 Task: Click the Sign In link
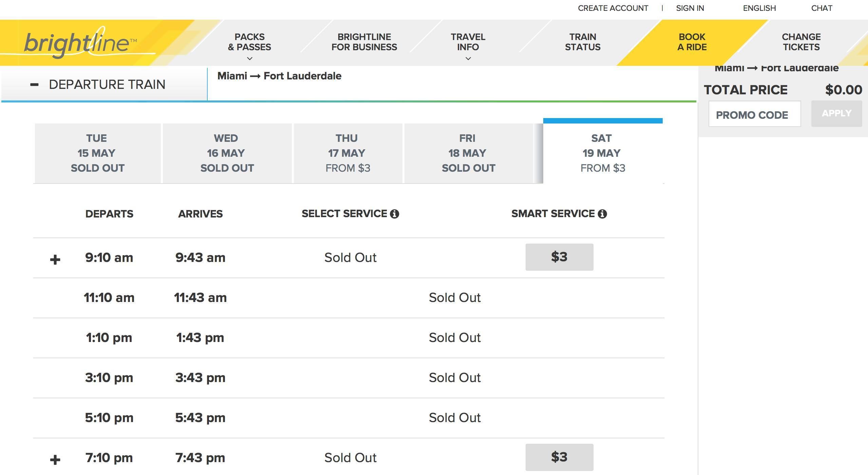click(690, 8)
